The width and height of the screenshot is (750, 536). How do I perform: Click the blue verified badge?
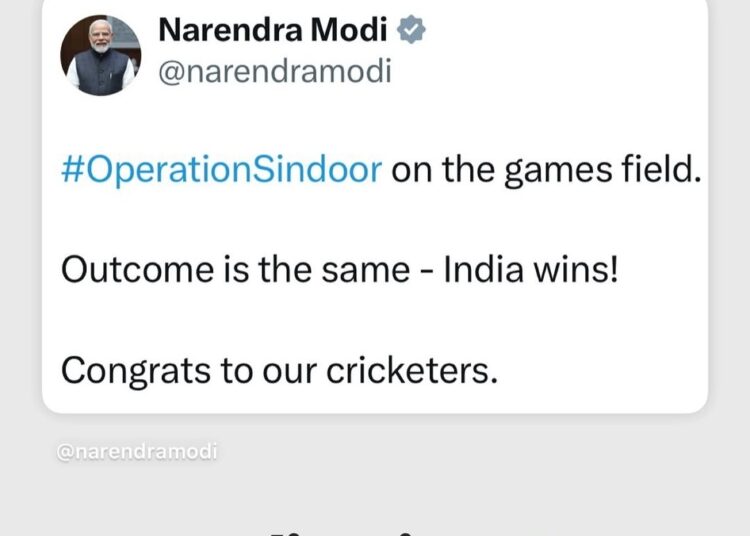(413, 30)
